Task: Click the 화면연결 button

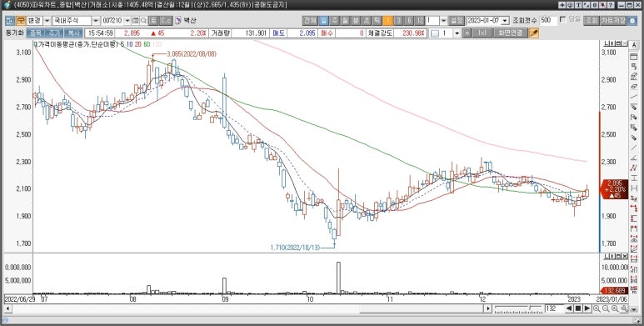Action: (x=511, y=33)
